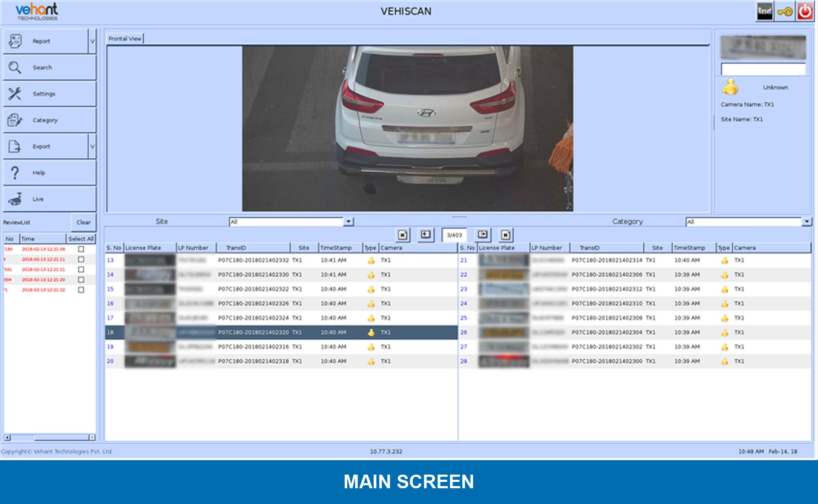Viewport: 818px width, 504px height.
Task: Click ReviewList scrollbar right arrow
Action: pyautogui.click(x=92, y=437)
